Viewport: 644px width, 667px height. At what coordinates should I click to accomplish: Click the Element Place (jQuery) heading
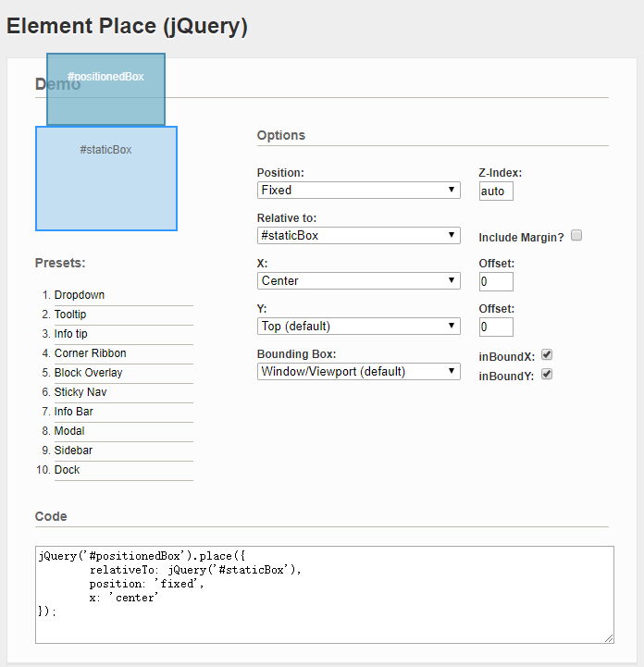coord(127,27)
